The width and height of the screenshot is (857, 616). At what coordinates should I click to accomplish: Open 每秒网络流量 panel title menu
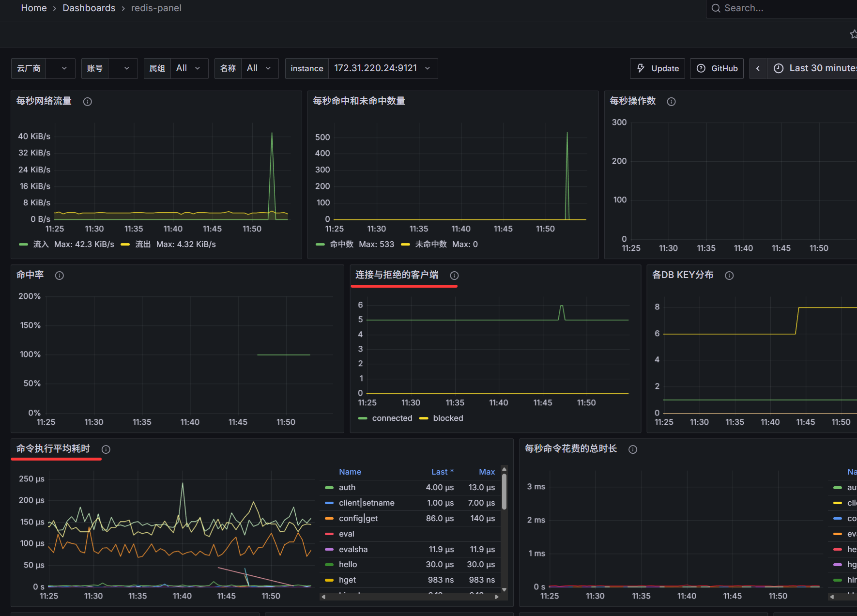click(x=44, y=101)
